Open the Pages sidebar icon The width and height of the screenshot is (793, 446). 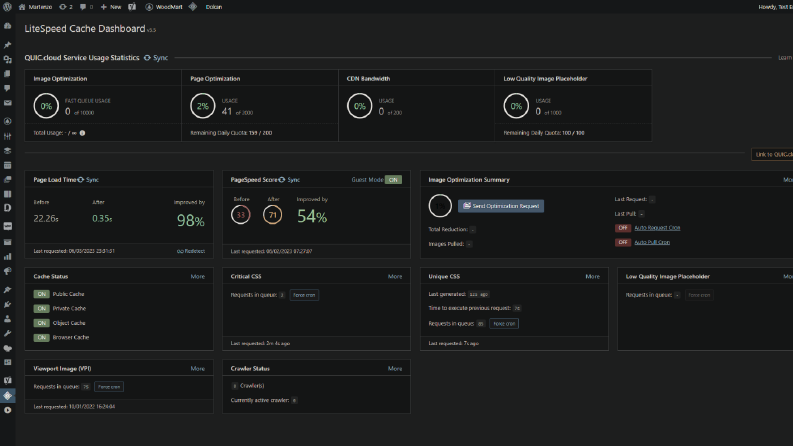click(x=8, y=74)
